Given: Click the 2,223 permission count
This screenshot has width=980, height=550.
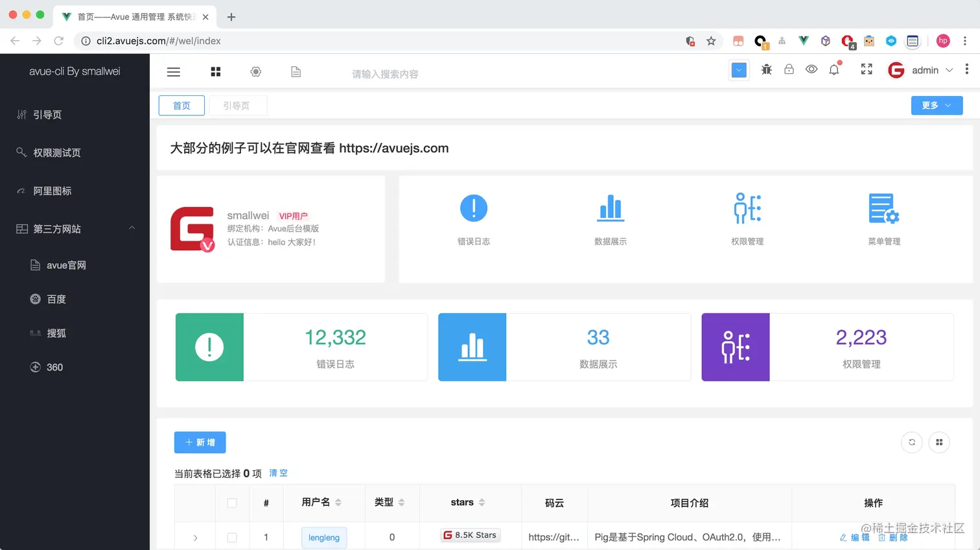Looking at the screenshot, I should [x=861, y=337].
